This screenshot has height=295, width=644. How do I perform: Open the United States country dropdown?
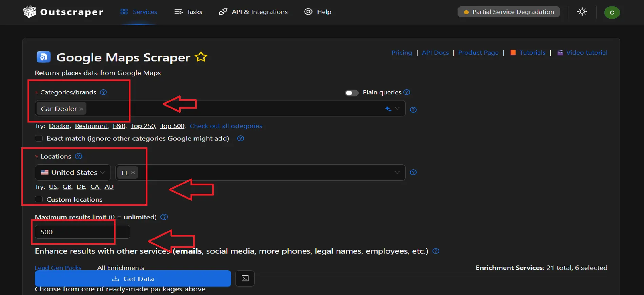(x=73, y=172)
